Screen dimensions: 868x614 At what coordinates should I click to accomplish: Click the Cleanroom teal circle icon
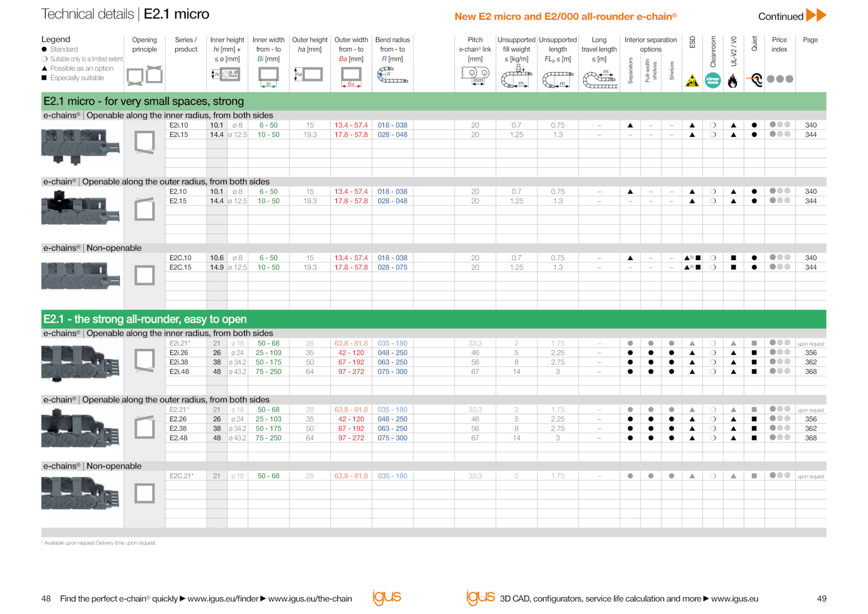pyautogui.click(x=713, y=80)
